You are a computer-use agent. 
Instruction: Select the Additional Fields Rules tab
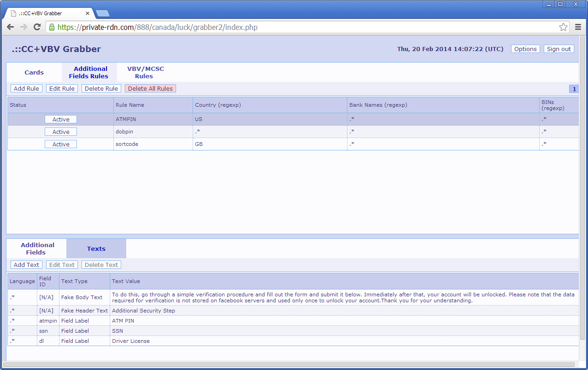click(89, 72)
